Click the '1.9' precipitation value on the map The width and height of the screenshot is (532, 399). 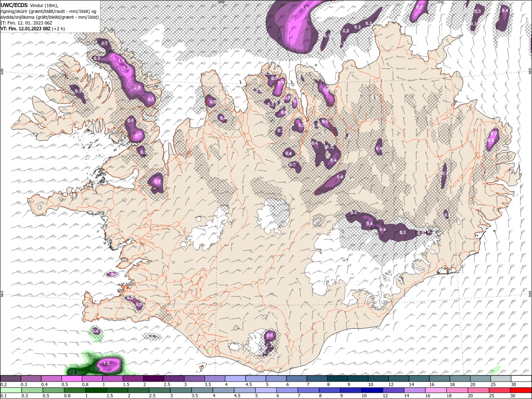tap(106, 363)
